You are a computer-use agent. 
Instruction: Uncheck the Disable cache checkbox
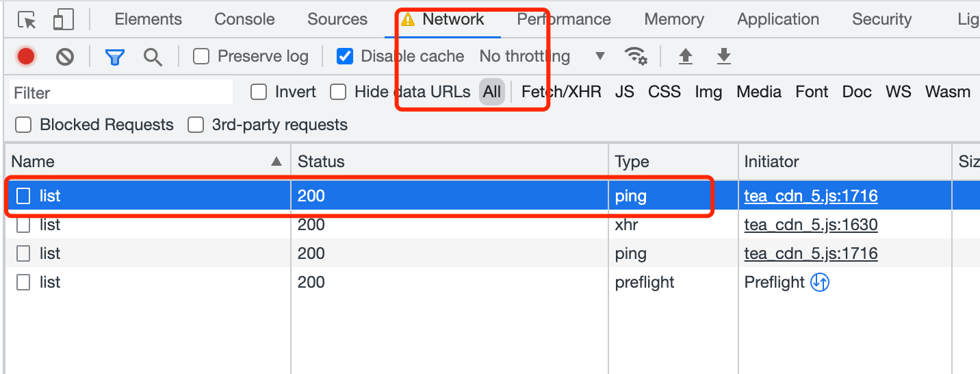tap(345, 56)
